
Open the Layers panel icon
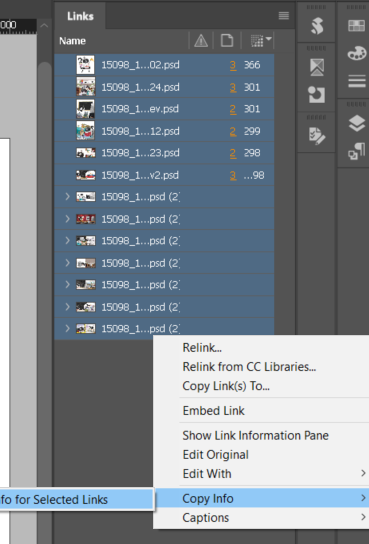tap(357, 123)
